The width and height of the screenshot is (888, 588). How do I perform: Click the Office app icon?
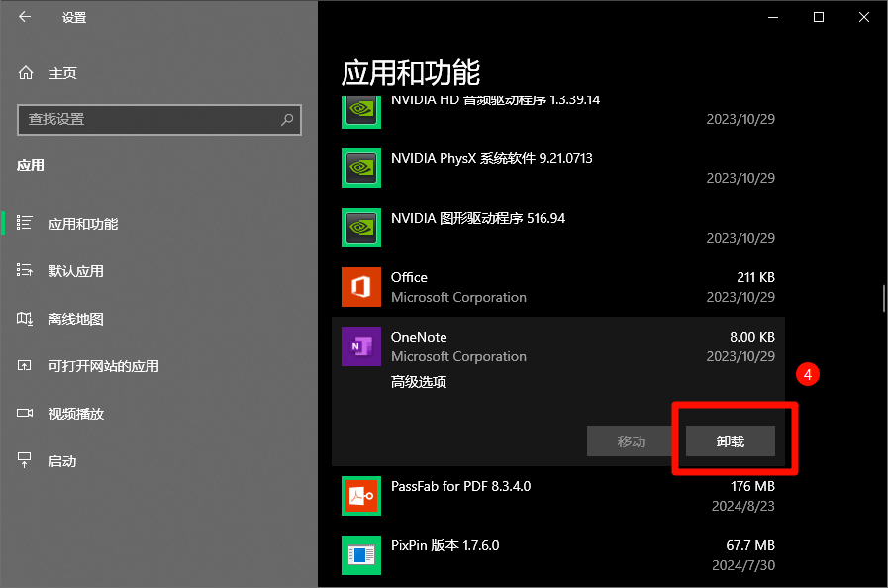[361, 287]
